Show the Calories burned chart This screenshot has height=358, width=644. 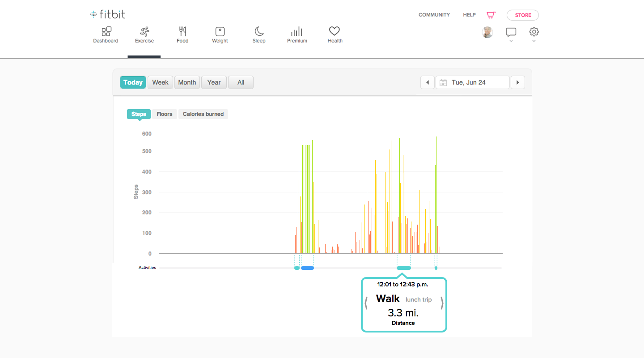click(203, 114)
